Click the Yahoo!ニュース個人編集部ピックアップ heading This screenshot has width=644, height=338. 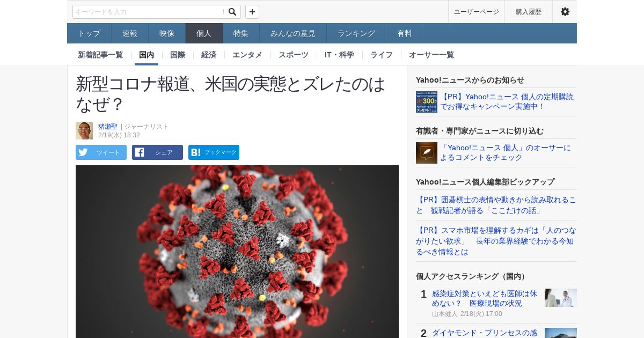485,182
